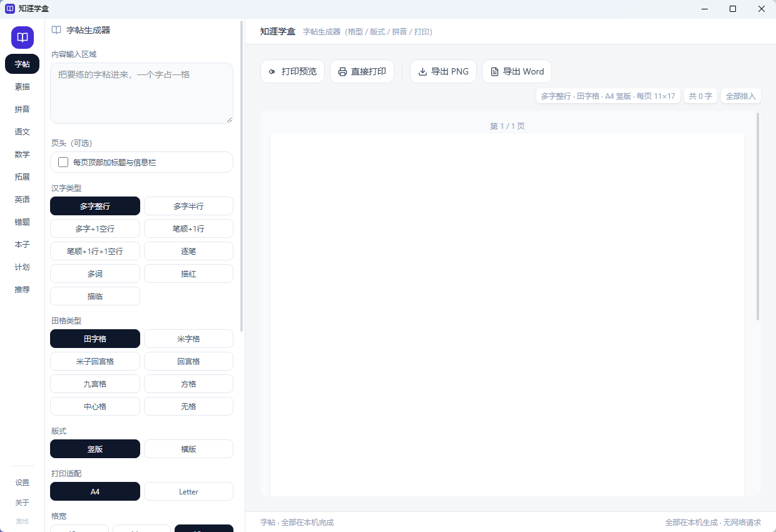776x532 pixels.
Task: Open print preview (打印预览)
Action: (x=292, y=71)
